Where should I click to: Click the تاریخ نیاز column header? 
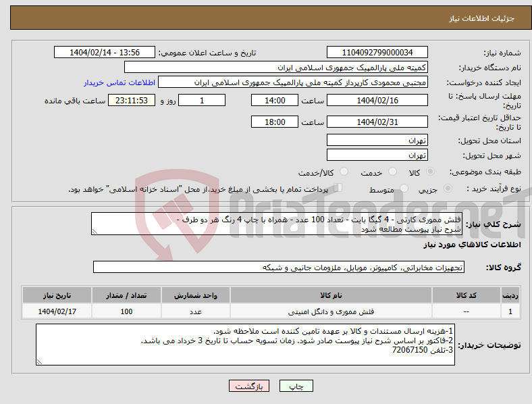point(57,295)
